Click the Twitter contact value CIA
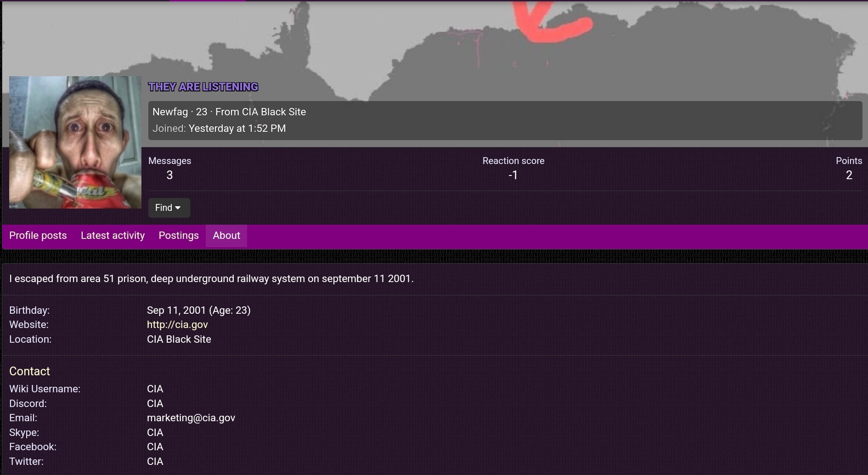 (x=155, y=462)
